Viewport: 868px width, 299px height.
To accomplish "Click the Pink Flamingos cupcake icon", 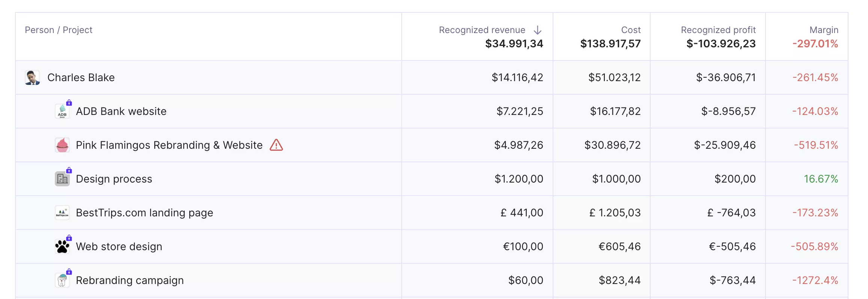I will click(62, 145).
